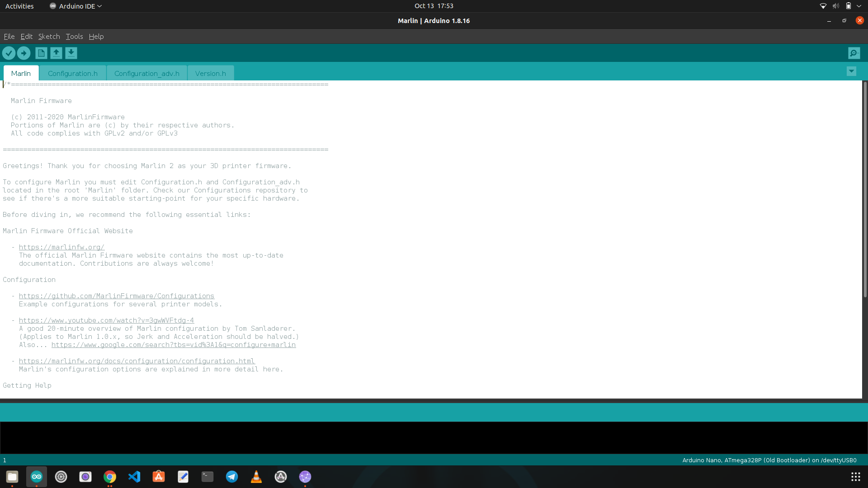Follow the marlinfw.org link
868x488 pixels.
point(61,247)
